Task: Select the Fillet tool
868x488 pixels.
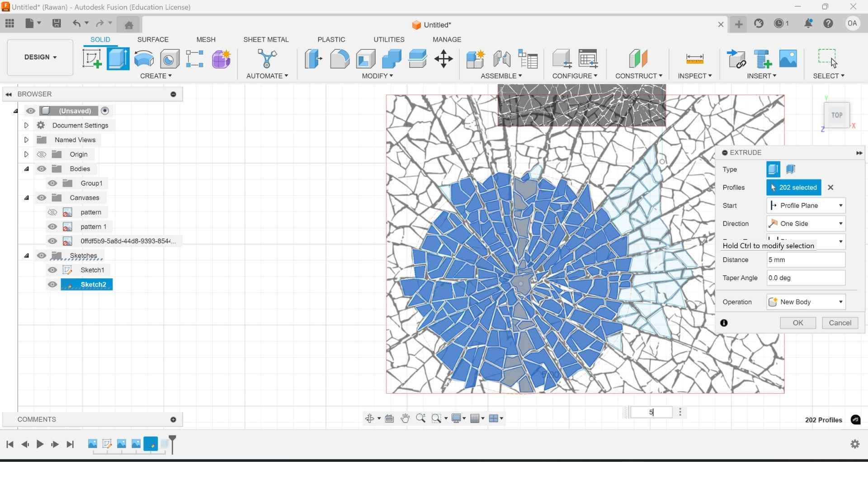Action: point(340,59)
